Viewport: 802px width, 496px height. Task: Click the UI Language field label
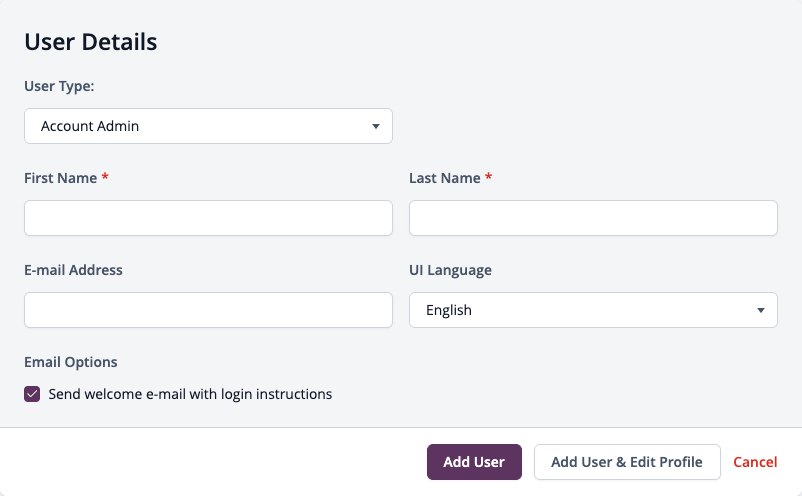[x=450, y=270]
